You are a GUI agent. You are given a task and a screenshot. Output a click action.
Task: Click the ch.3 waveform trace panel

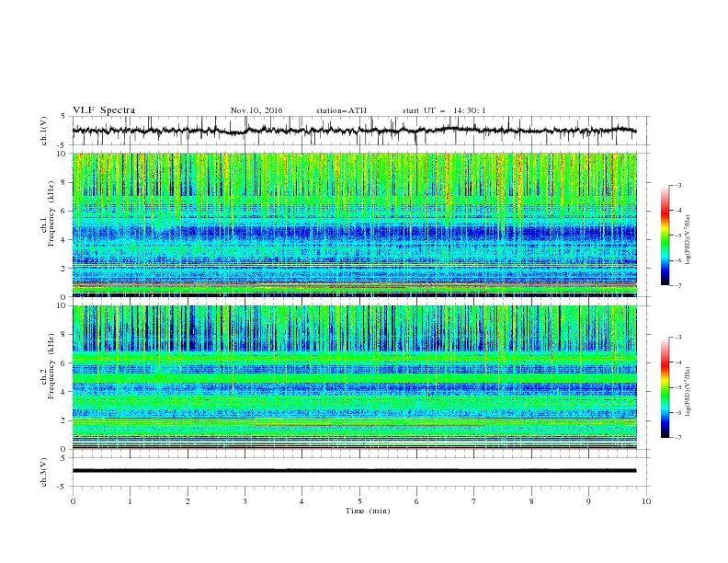pos(361,472)
